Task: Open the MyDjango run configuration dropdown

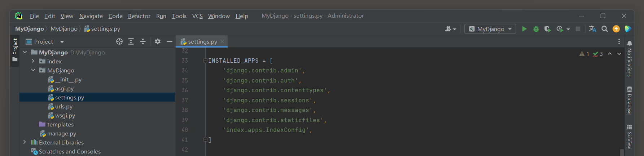Action: (x=490, y=29)
